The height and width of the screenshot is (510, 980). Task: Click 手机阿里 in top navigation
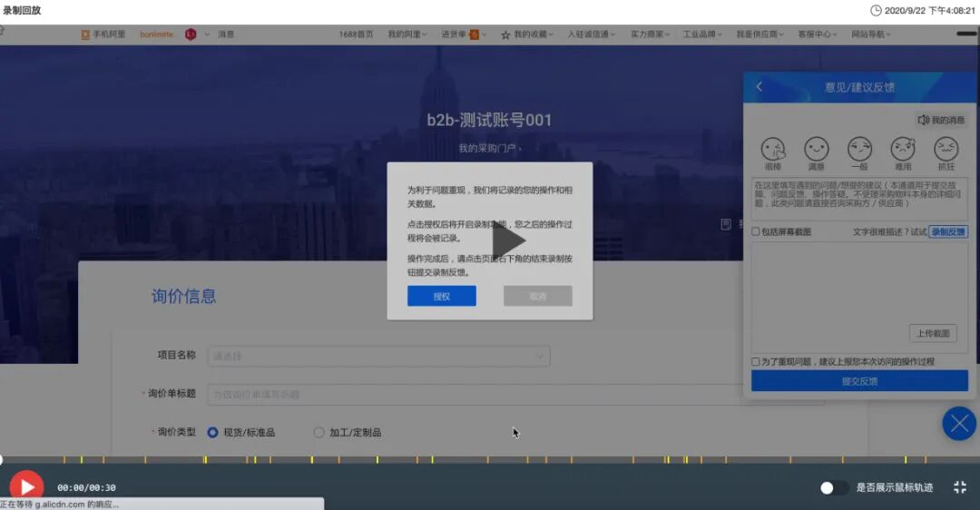[x=103, y=34]
